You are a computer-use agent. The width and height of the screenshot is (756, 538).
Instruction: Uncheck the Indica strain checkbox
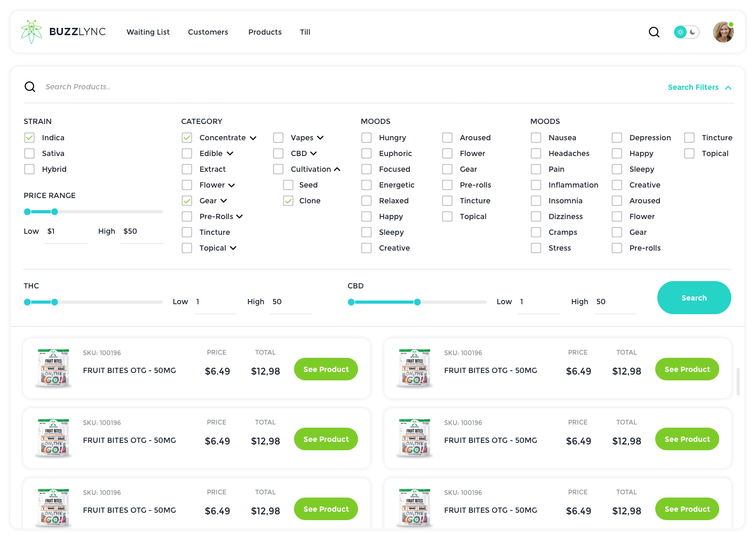[29, 138]
